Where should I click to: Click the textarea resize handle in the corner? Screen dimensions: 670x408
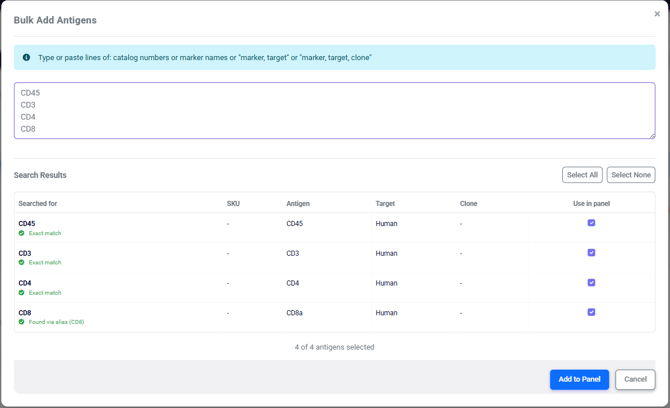pyautogui.click(x=652, y=135)
